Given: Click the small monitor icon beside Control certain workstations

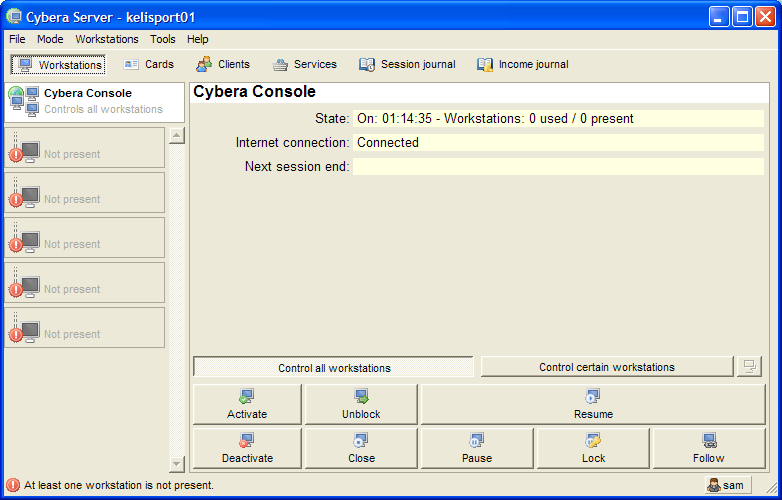Looking at the screenshot, I should [x=749, y=367].
